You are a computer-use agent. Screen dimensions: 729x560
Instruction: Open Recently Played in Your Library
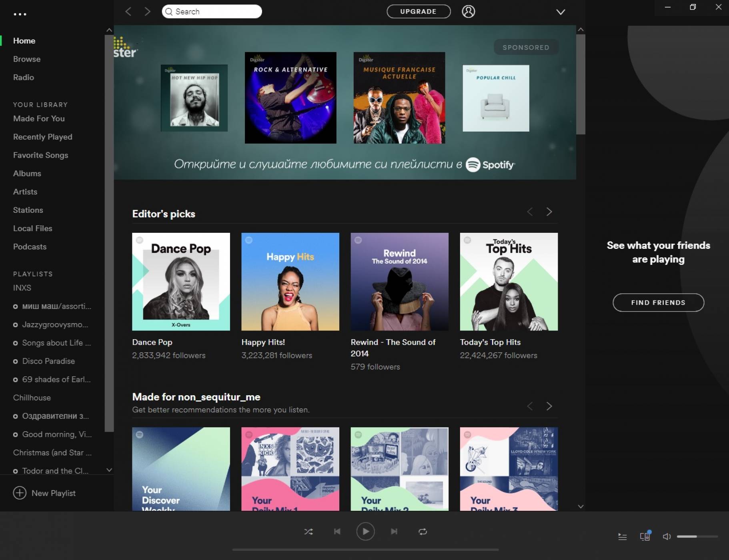click(43, 137)
